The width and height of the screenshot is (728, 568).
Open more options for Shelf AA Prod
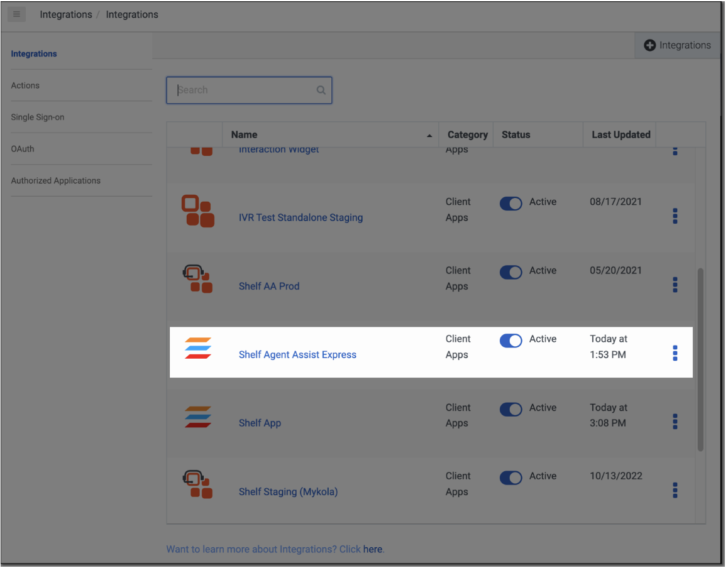[x=675, y=285]
